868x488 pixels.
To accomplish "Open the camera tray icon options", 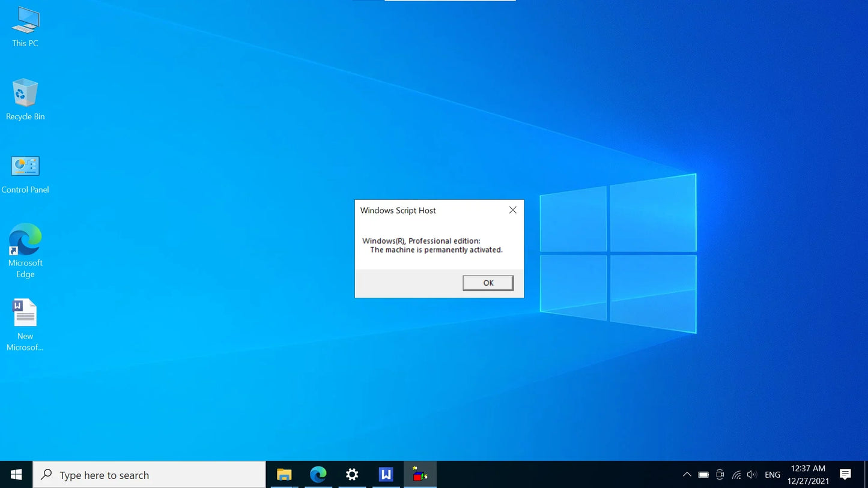I will coord(719,474).
